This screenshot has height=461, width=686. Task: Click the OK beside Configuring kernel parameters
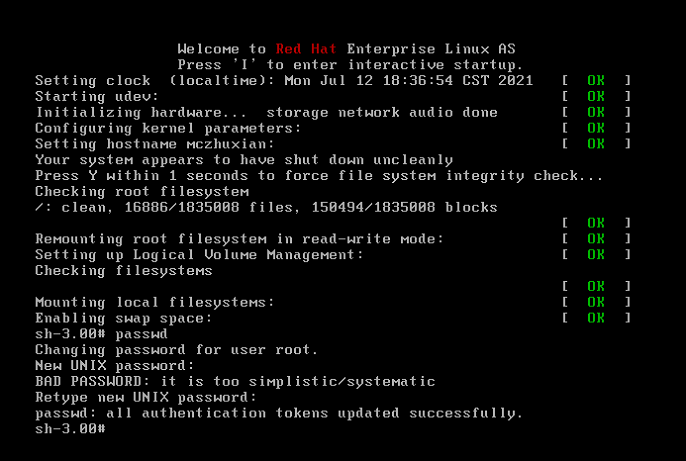coord(596,128)
